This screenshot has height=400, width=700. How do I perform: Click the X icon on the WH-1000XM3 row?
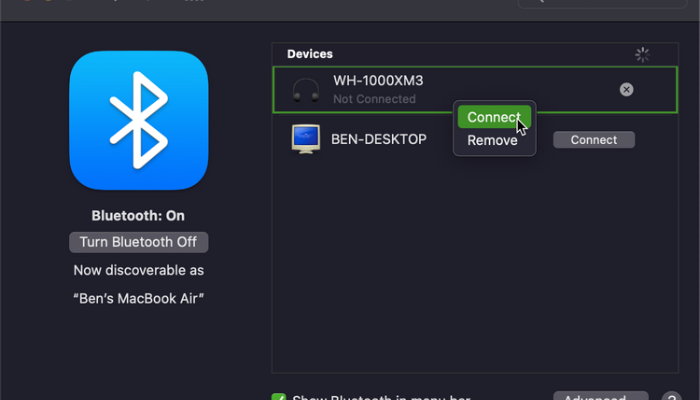pyautogui.click(x=626, y=90)
